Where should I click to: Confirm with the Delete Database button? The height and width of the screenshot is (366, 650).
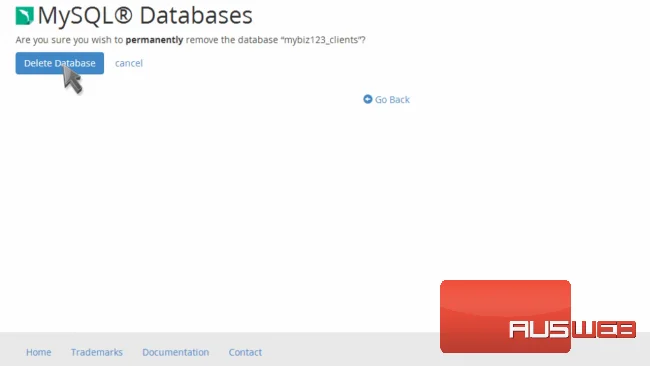(60, 63)
